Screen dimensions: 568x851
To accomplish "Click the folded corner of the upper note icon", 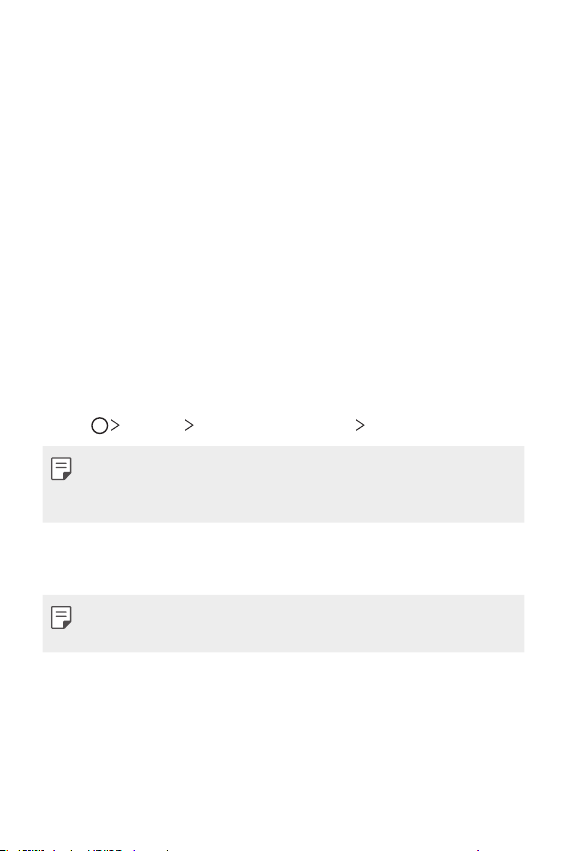I will (x=67, y=475).
